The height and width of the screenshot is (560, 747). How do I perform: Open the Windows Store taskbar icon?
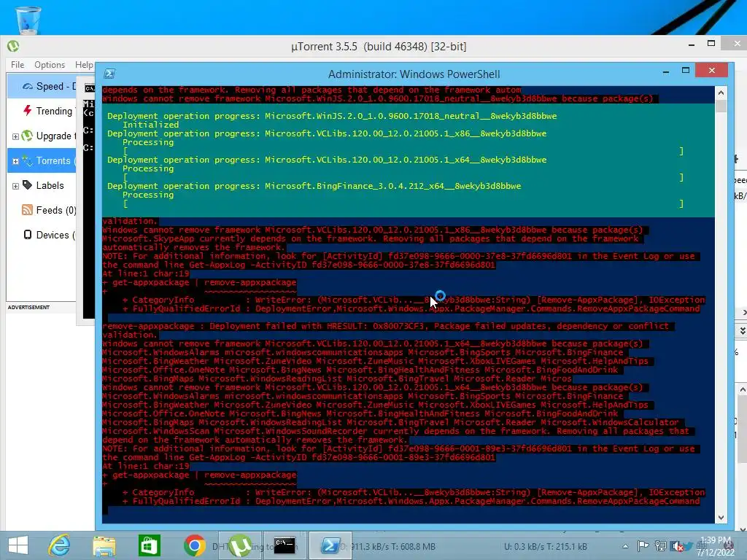pyautogui.click(x=149, y=545)
